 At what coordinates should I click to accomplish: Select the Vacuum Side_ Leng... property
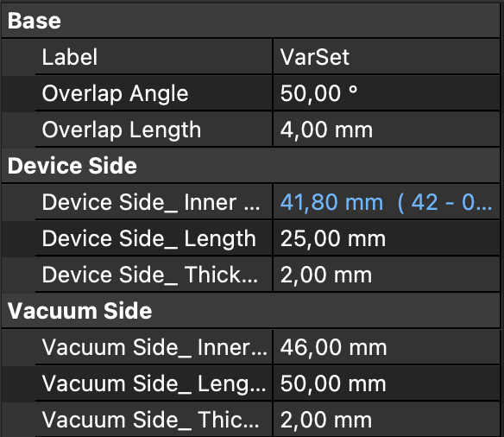154,384
